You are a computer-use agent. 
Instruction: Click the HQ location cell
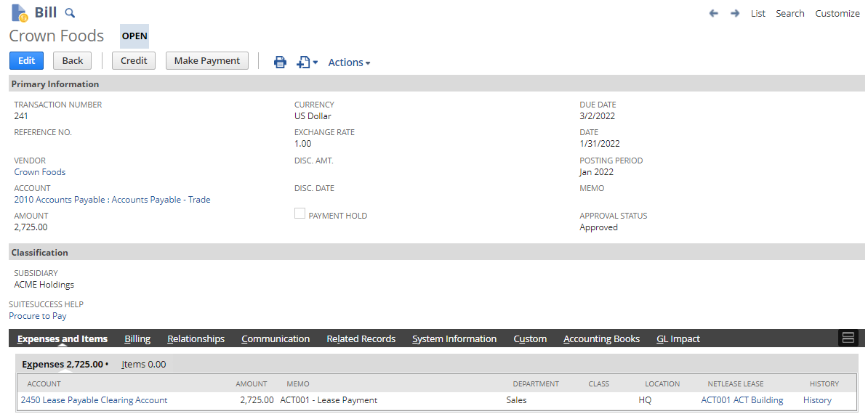[645, 400]
